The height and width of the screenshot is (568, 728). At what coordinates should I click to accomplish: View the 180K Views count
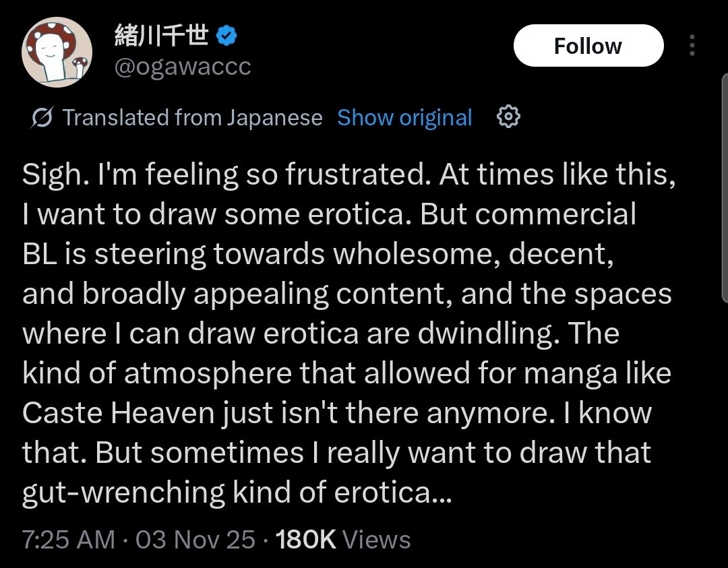click(343, 540)
